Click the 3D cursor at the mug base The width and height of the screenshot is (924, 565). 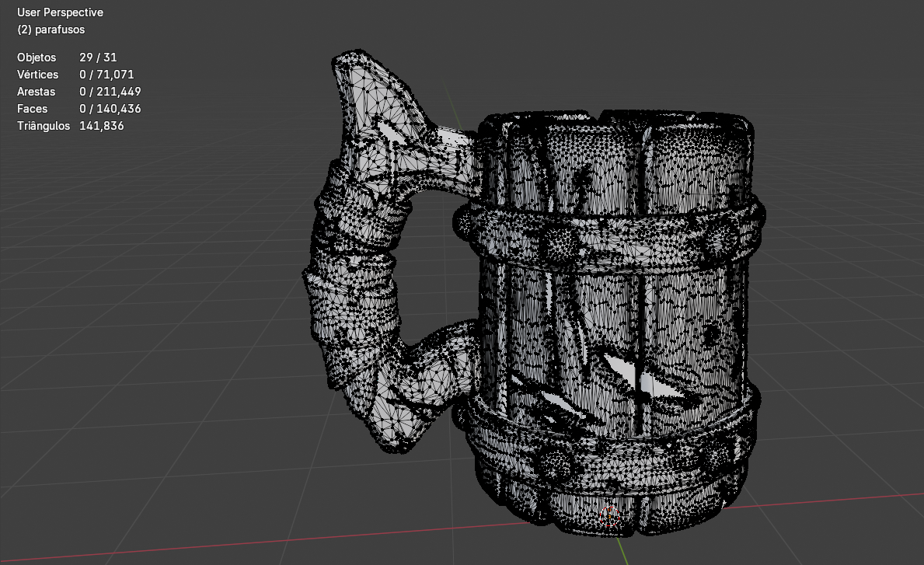coord(611,515)
